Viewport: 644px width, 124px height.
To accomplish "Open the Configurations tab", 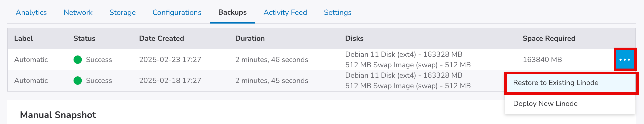I will tap(177, 13).
